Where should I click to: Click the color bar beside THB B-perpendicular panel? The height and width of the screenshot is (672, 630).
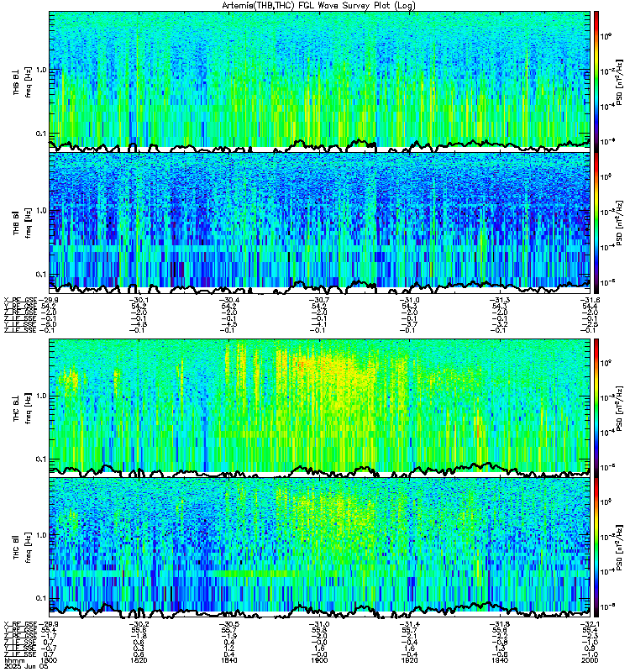click(x=596, y=81)
